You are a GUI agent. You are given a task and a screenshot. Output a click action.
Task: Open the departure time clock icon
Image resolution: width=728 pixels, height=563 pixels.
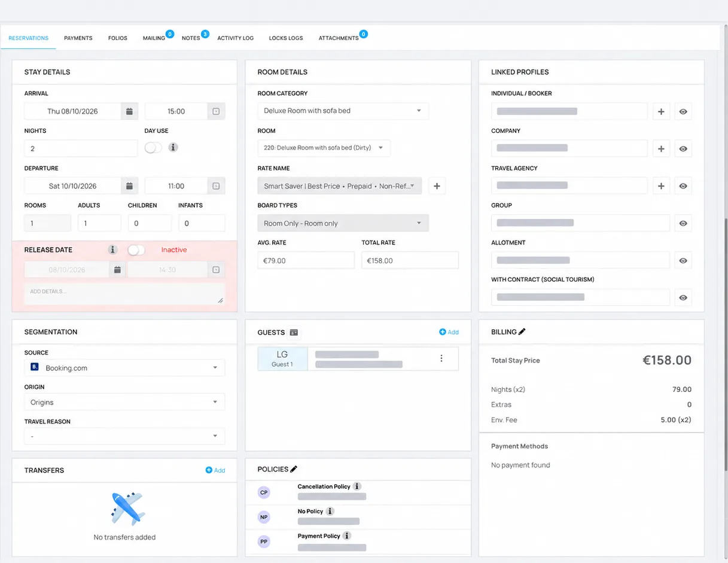tap(216, 186)
